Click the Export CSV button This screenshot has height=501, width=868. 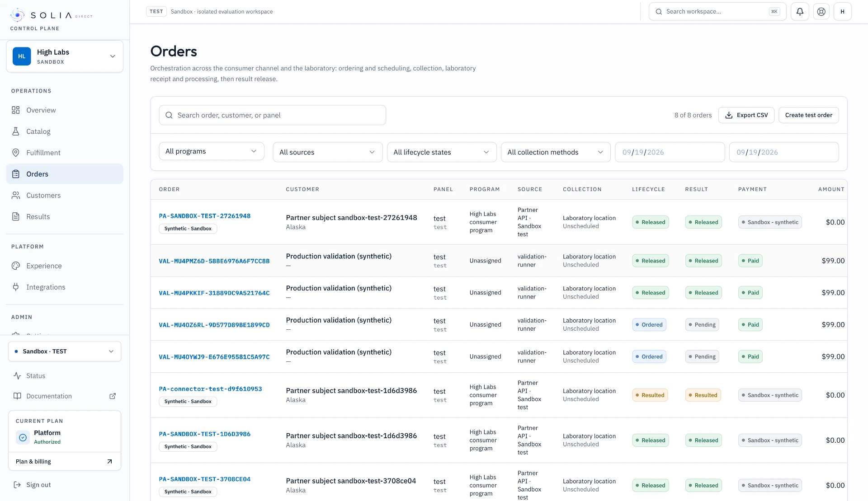click(x=746, y=115)
